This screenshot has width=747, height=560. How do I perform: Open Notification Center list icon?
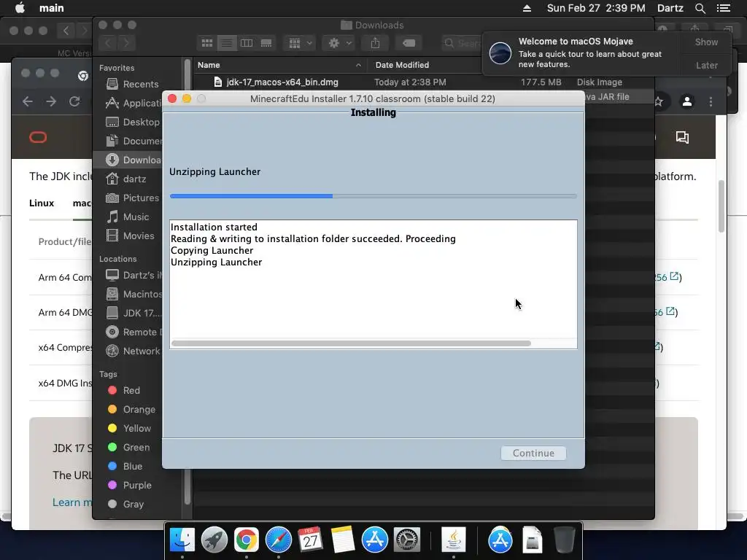click(724, 8)
